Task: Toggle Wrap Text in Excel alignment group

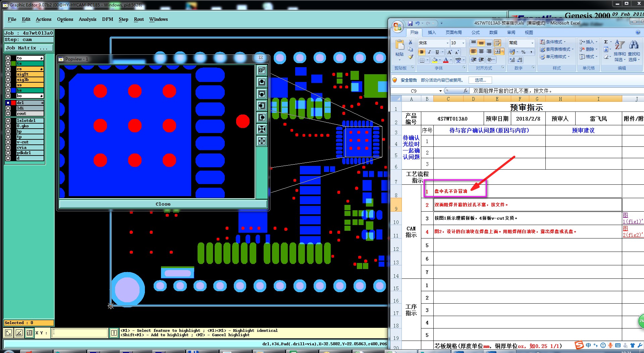Action: [497, 43]
